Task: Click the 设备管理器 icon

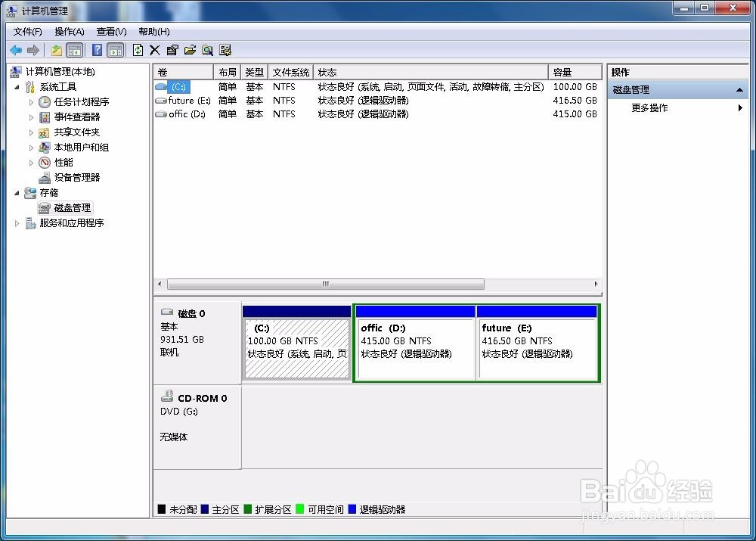Action: 45,178
